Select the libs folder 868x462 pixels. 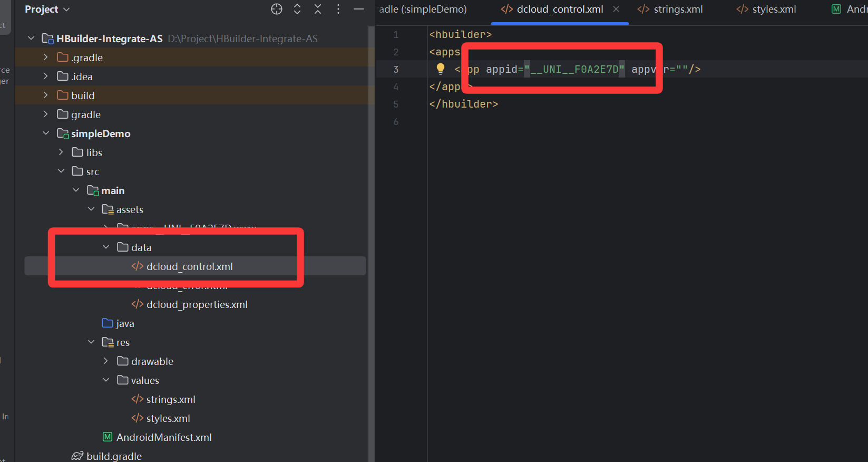tap(94, 152)
